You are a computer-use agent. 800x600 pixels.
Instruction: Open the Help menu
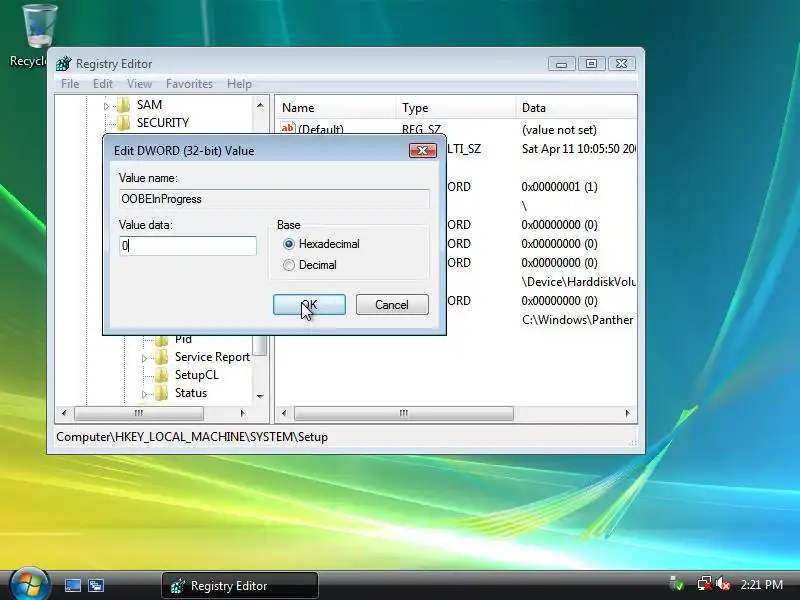click(x=239, y=84)
